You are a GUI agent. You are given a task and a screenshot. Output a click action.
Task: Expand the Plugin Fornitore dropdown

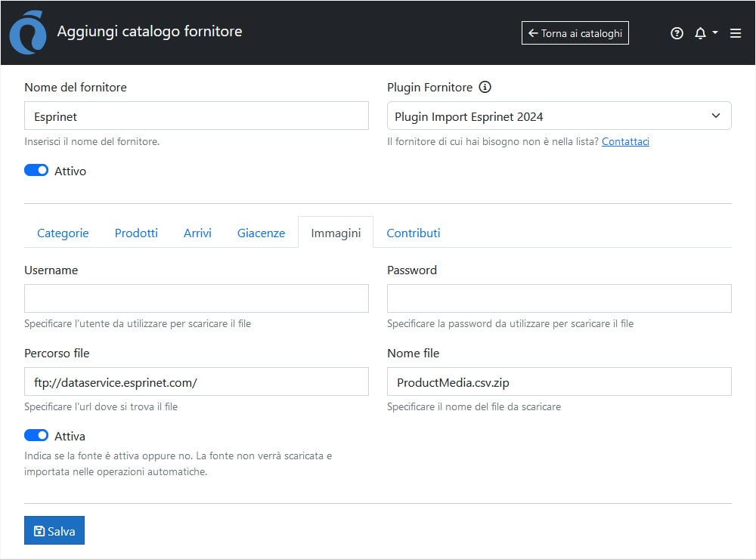click(x=559, y=116)
